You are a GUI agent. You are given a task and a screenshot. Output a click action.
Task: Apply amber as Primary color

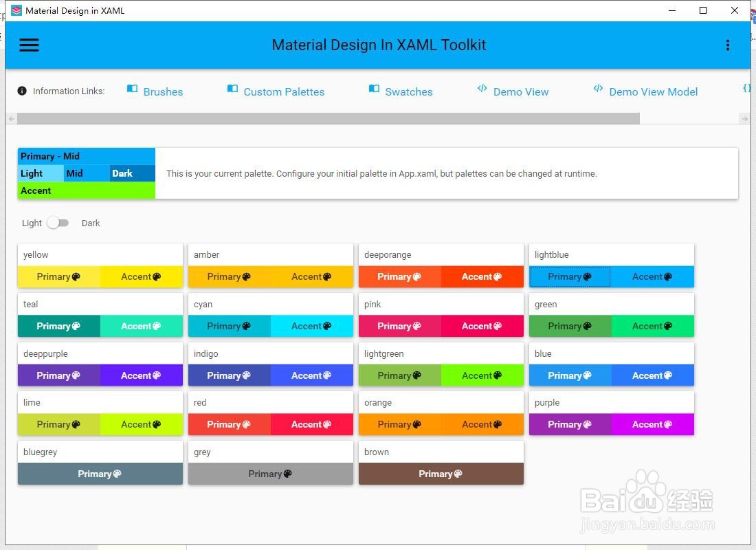click(x=230, y=277)
